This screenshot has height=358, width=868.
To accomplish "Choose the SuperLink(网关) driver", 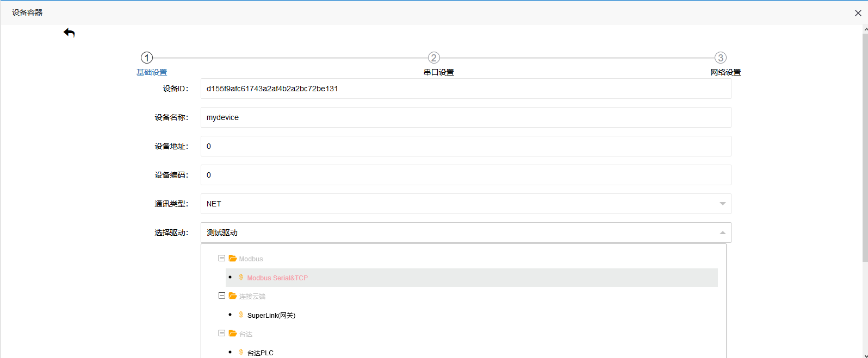I will (271, 315).
